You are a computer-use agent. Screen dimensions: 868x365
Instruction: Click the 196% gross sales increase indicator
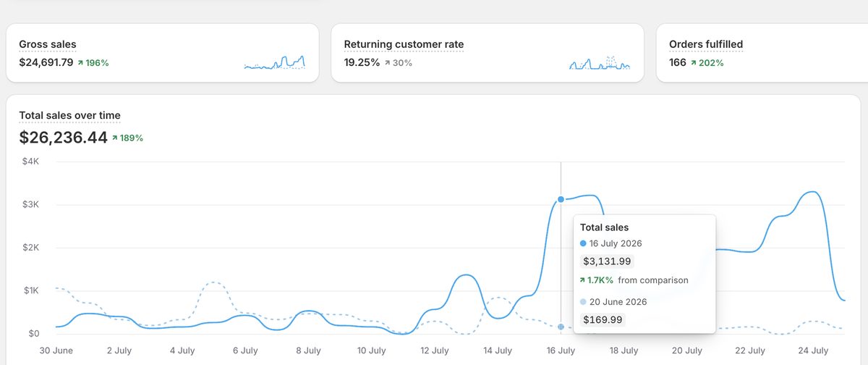(x=93, y=63)
